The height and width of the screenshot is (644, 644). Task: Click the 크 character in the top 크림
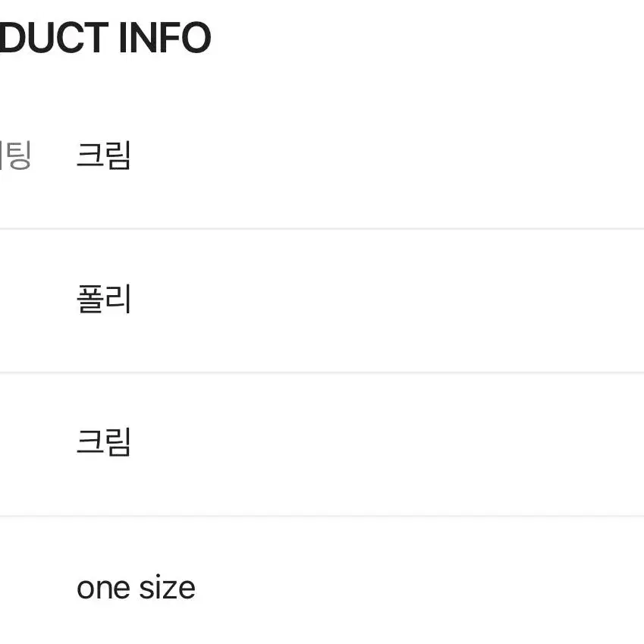point(90,156)
